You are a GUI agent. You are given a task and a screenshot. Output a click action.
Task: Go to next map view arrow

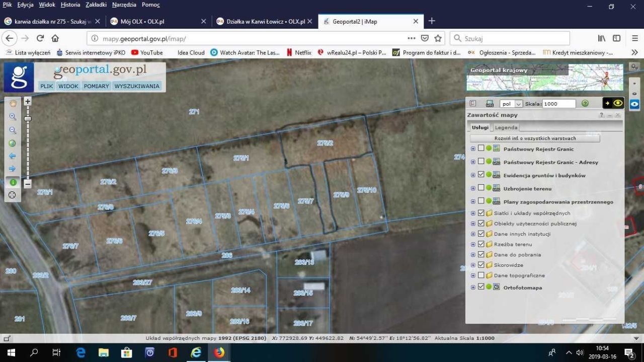point(13,169)
